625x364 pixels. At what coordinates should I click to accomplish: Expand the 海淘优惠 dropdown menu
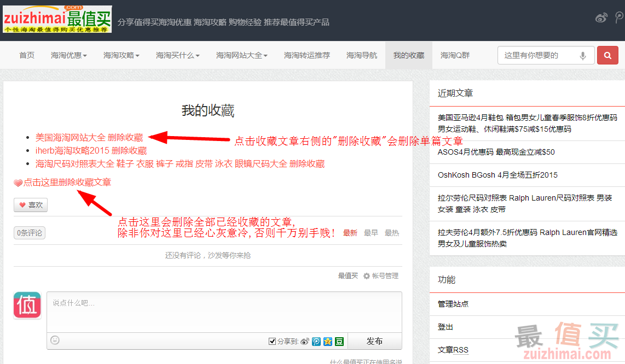pos(68,55)
